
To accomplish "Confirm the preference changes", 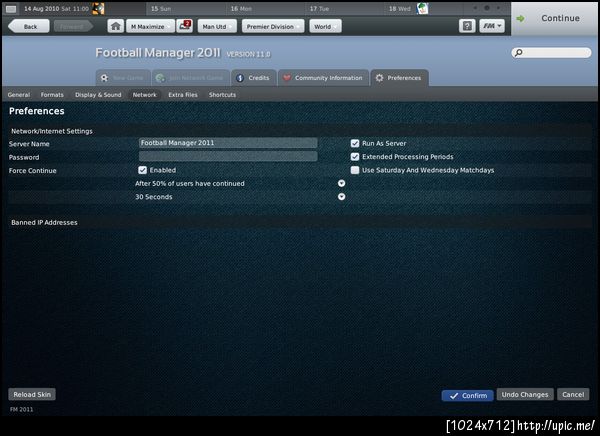I will click(467, 395).
